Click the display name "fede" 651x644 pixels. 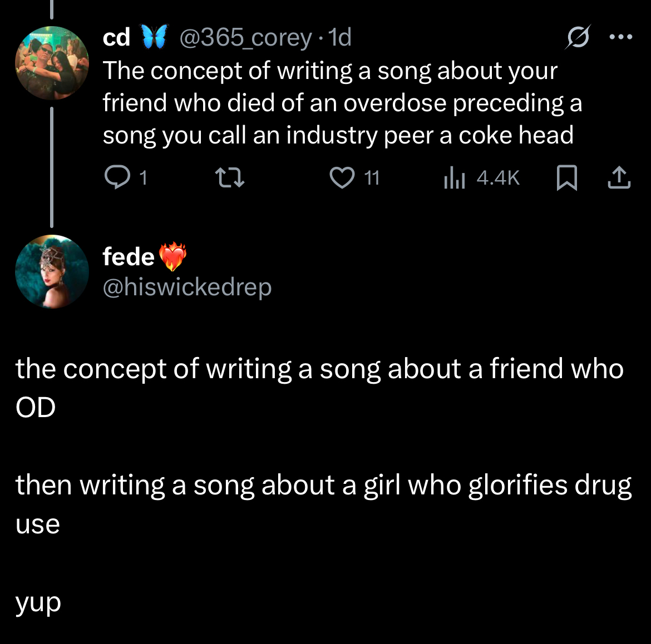pos(129,256)
